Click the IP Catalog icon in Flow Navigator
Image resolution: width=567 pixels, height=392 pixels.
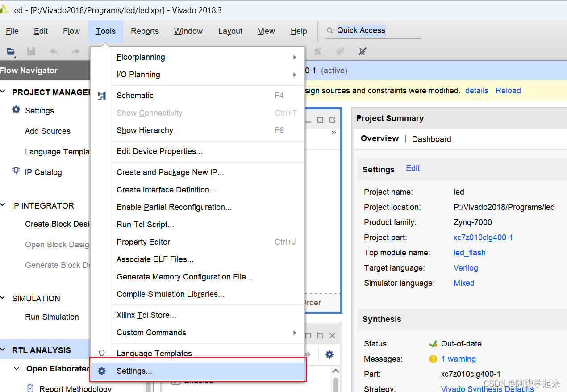(x=16, y=171)
